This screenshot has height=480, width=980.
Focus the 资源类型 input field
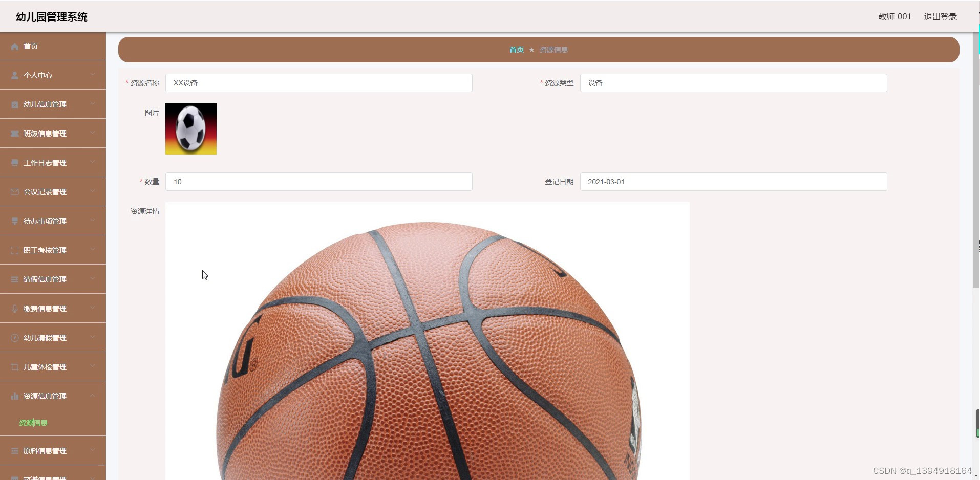click(733, 83)
